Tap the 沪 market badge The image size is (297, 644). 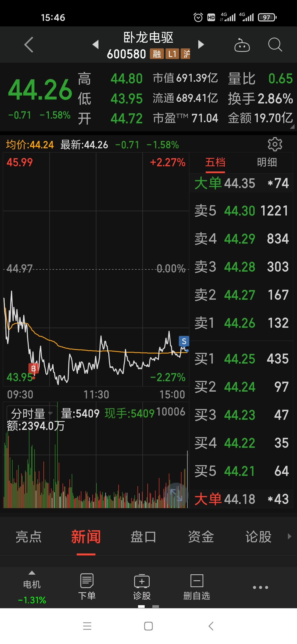186,54
